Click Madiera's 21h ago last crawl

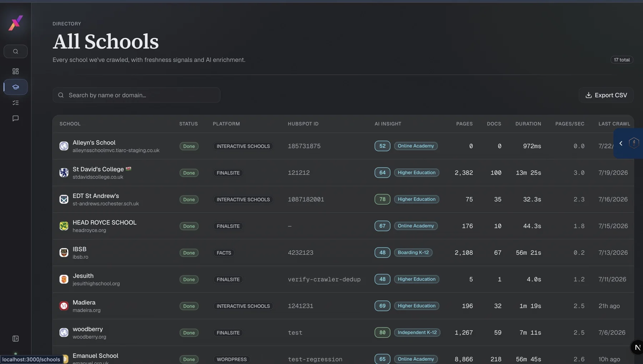pyautogui.click(x=609, y=306)
